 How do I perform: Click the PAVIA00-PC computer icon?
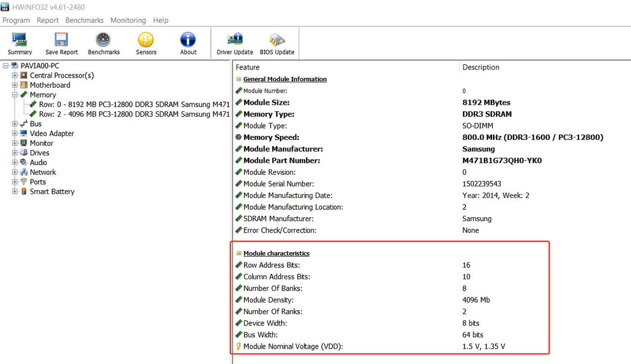15,66
